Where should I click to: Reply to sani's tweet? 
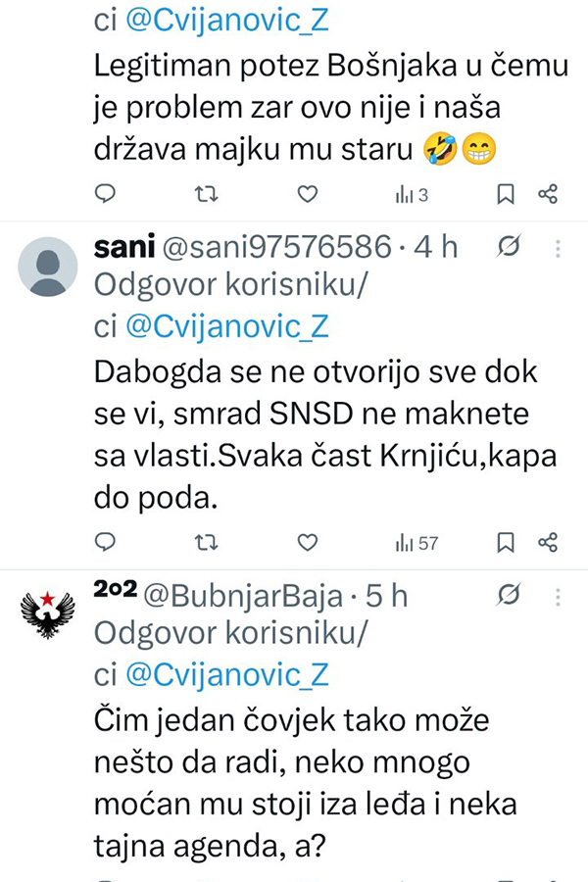pyautogui.click(x=106, y=541)
